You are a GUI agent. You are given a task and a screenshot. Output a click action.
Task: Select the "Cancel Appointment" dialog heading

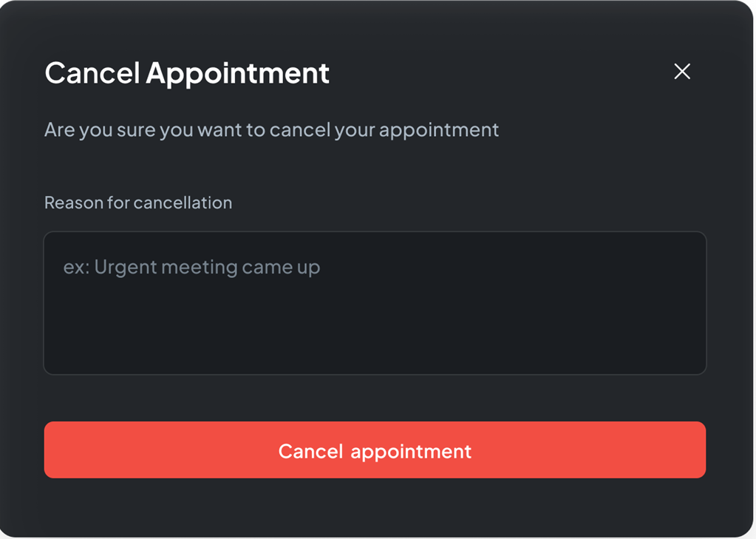tap(187, 73)
